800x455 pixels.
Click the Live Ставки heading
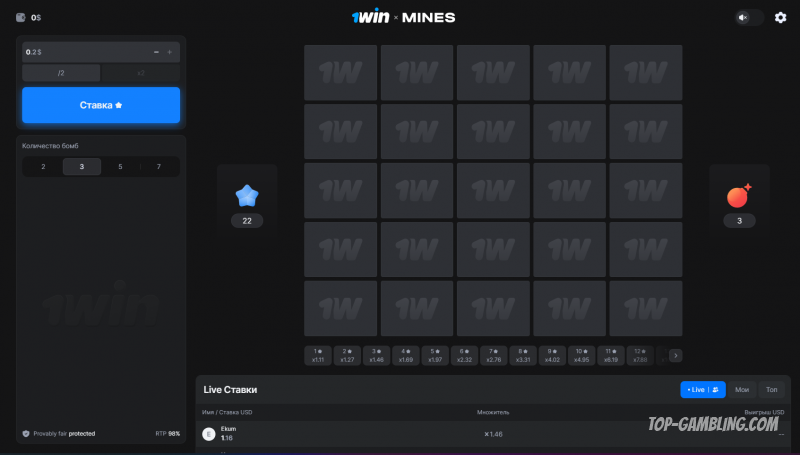tap(230, 390)
